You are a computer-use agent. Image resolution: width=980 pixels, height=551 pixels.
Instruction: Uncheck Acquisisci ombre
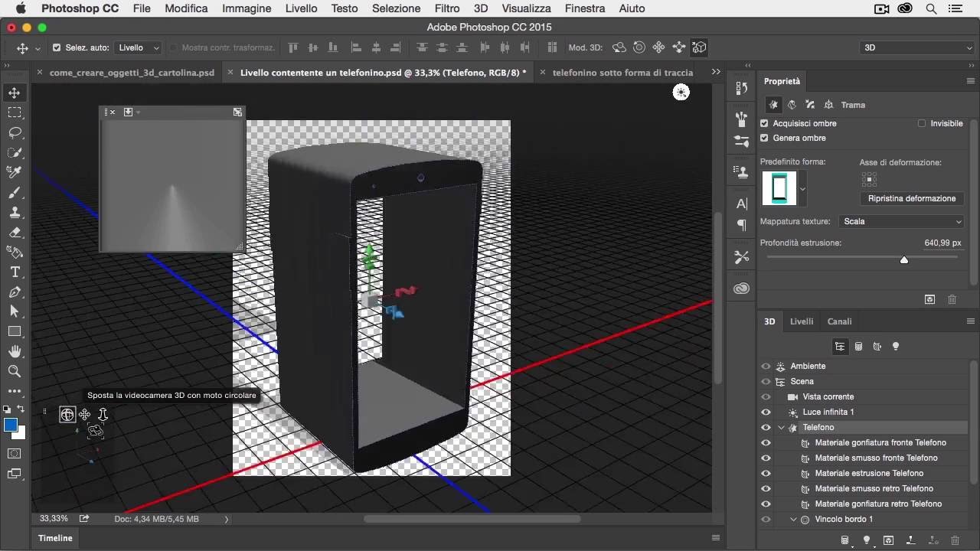(764, 123)
